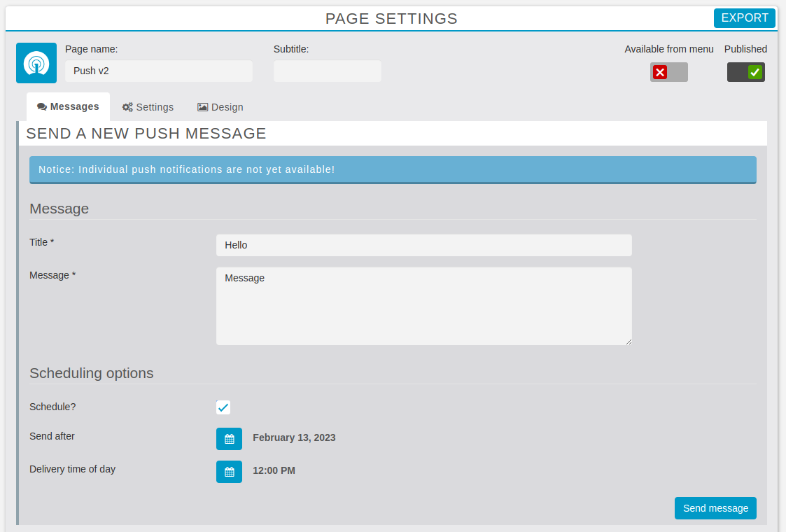
Task: Click the 12:00 PM delivery time text
Action: pos(274,470)
